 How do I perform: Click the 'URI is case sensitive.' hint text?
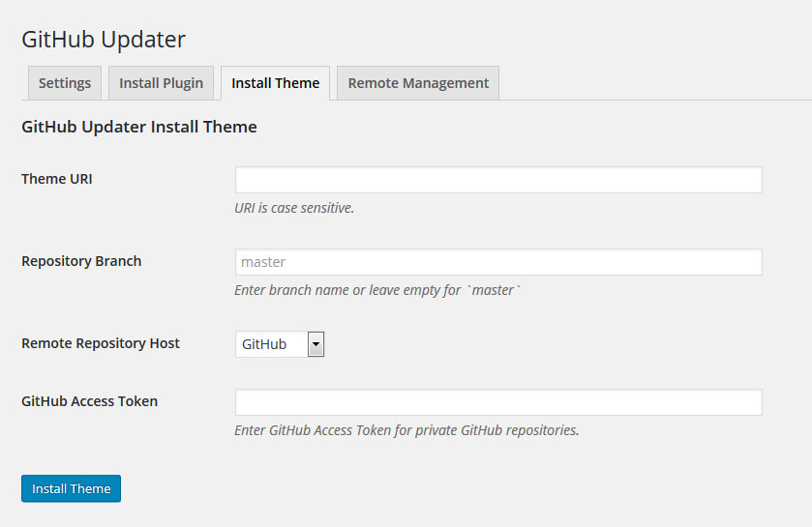(x=294, y=208)
